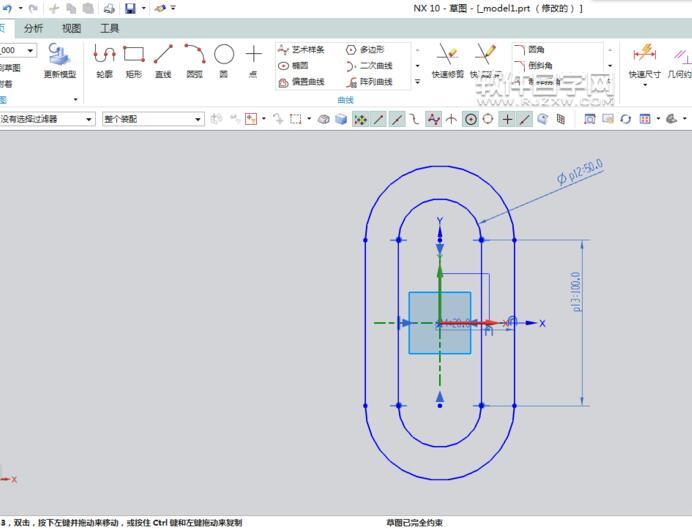The image size is (692, 529).
Task: Click the Save floppy disk icon
Action: tap(131, 8)
